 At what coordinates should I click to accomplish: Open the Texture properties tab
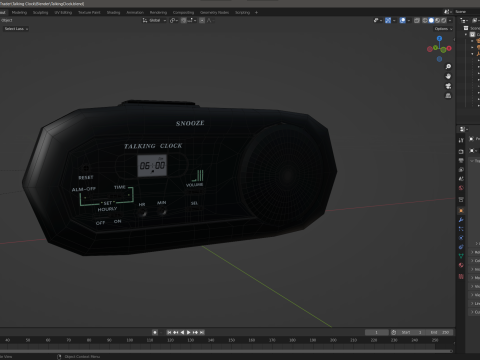[461, 276]
